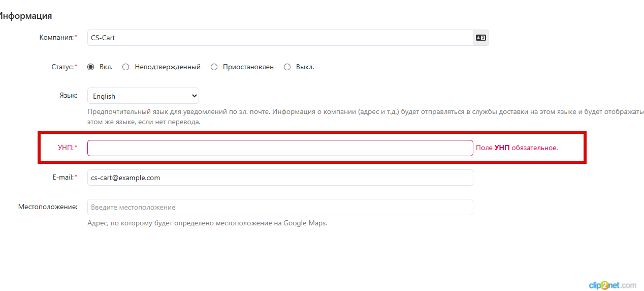Click the Google Maps address hint text
The image size is (644, 291).
pyautogui.click(x=207, y=223)
